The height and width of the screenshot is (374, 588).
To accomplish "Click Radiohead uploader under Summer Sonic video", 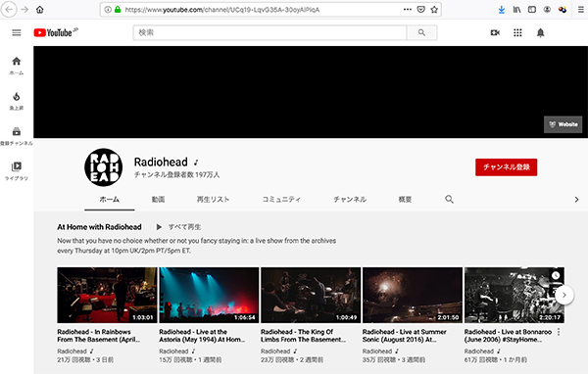I will point(377,351).
